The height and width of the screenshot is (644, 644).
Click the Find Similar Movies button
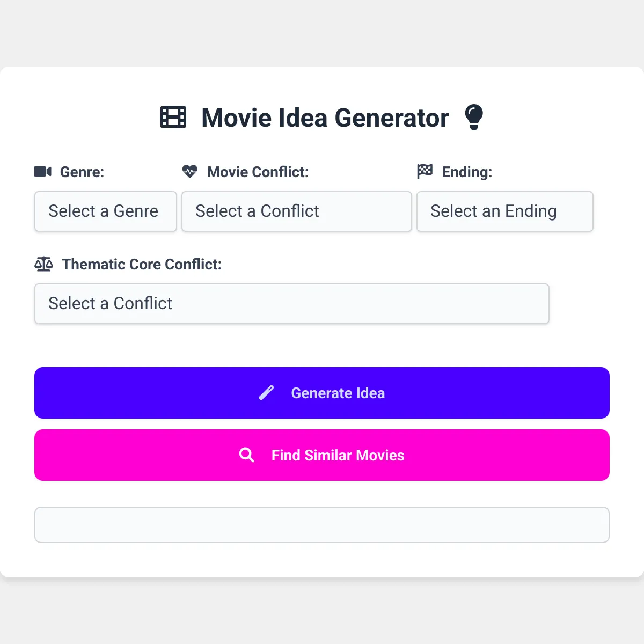pyautogui.click(x=322, y=455)
